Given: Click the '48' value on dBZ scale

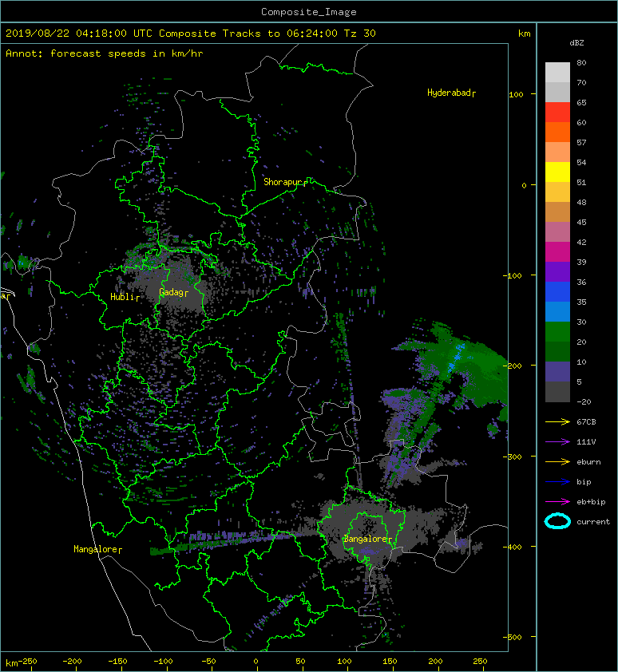Looking at the screenshot, I should pyautogui.click(x=581, y=202).
